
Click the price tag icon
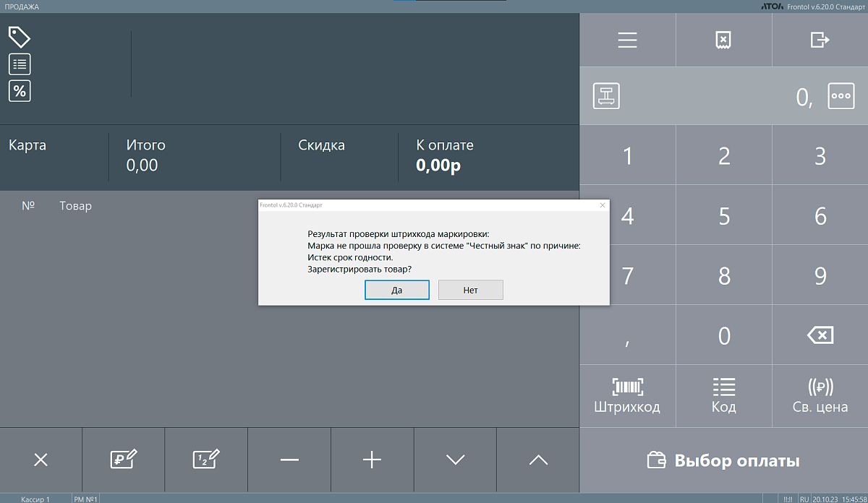point(20,37)
